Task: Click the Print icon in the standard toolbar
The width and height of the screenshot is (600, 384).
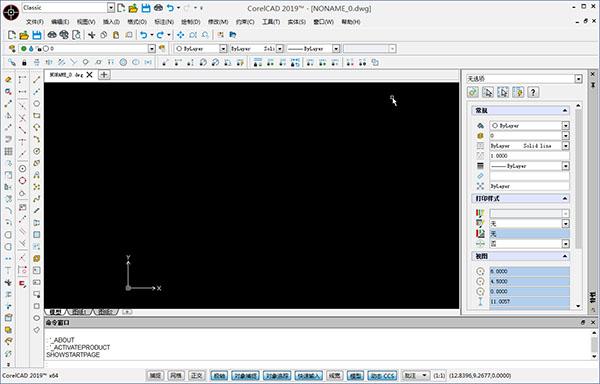Action: [x=52, y=35]
